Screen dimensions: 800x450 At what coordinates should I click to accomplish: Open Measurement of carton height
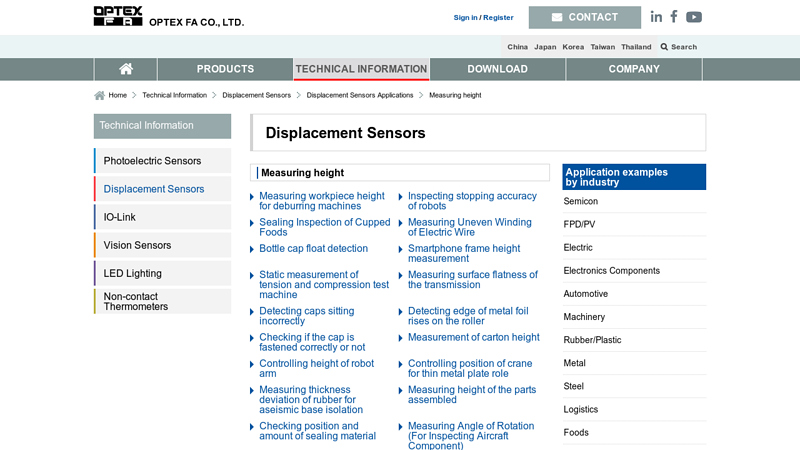click(x=473, y=337)
